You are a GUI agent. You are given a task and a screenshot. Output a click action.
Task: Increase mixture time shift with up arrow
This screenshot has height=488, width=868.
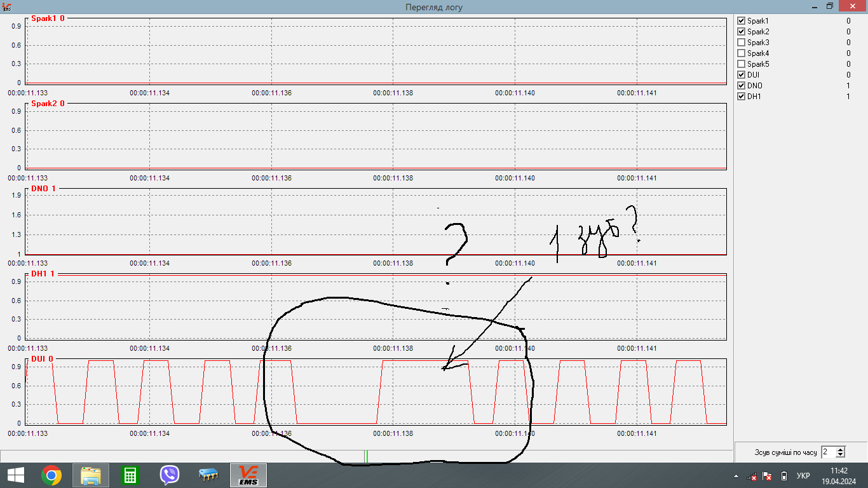(x=841, y=449)
